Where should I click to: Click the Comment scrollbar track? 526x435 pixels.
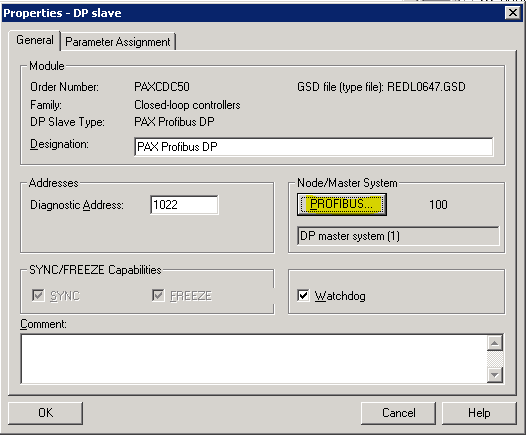coord(495,359)
